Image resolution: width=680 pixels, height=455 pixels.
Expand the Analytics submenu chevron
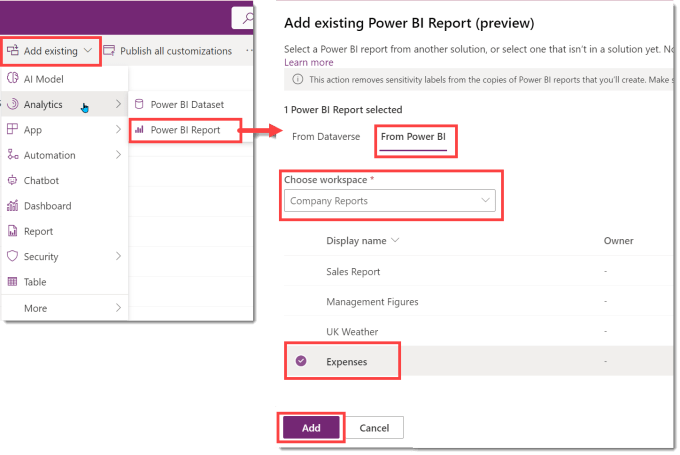[x=118, y=104]
